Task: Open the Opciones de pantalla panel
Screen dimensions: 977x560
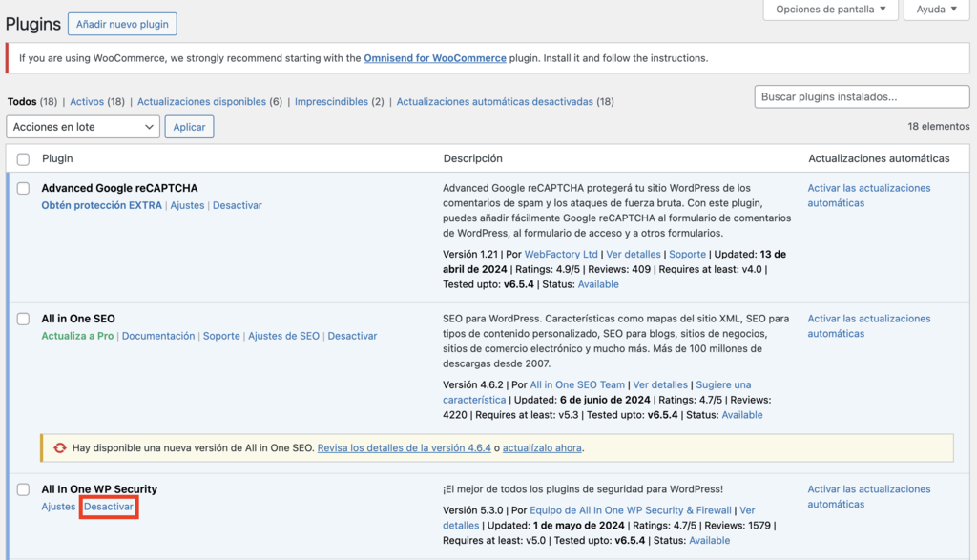Action: (830, 10)
